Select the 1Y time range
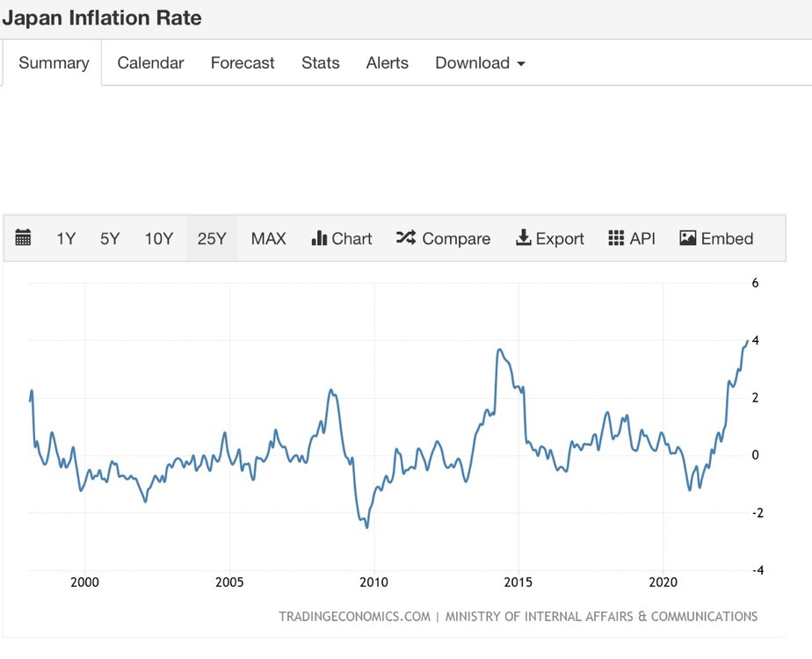Screen dimensions: 812x659 66,239
